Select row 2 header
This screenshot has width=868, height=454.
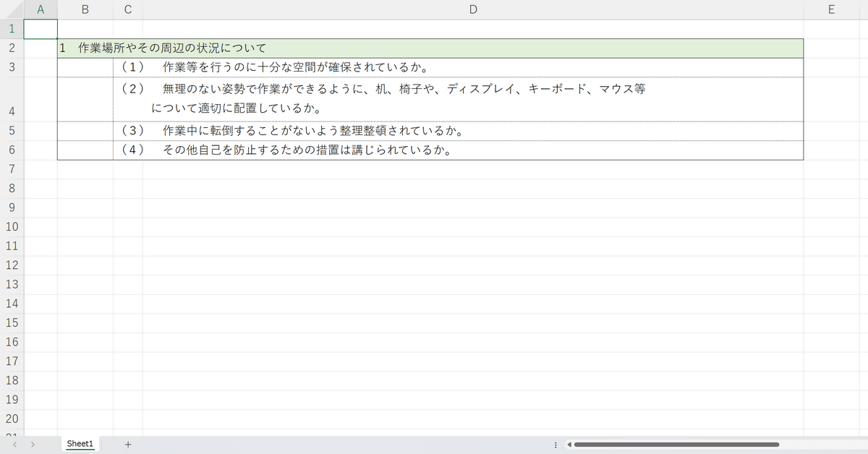click(12, 48)
